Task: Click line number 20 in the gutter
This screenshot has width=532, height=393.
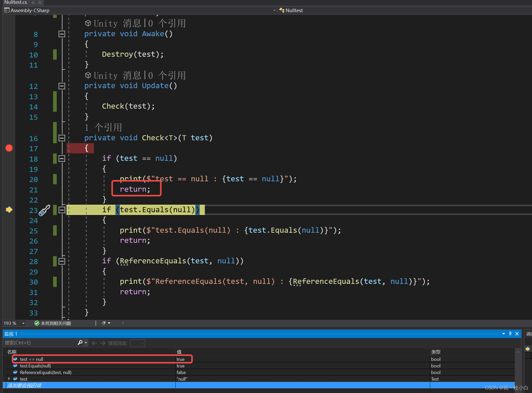Action: (x=33, y=180)
